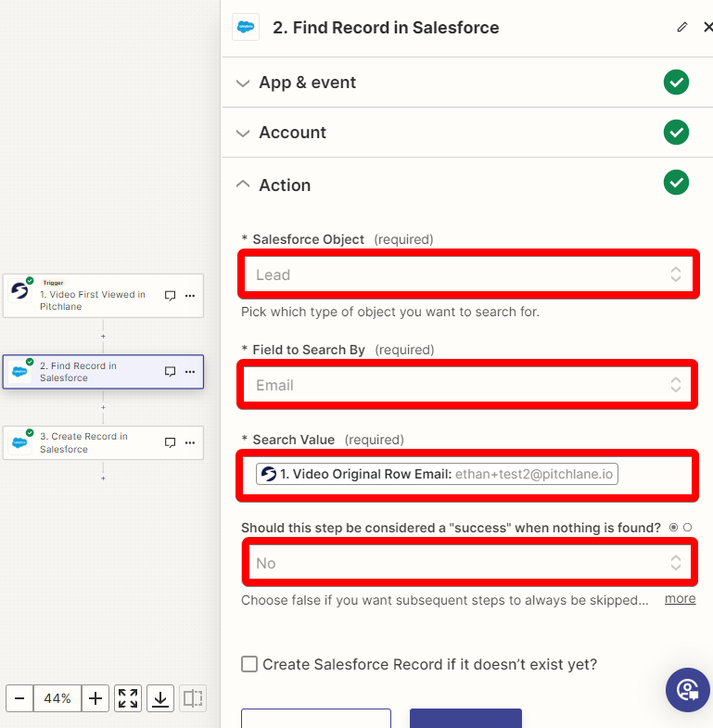Click the Salesforce app icon on step 3
This screenshot has width=713, height=728.
pos(20,442)
